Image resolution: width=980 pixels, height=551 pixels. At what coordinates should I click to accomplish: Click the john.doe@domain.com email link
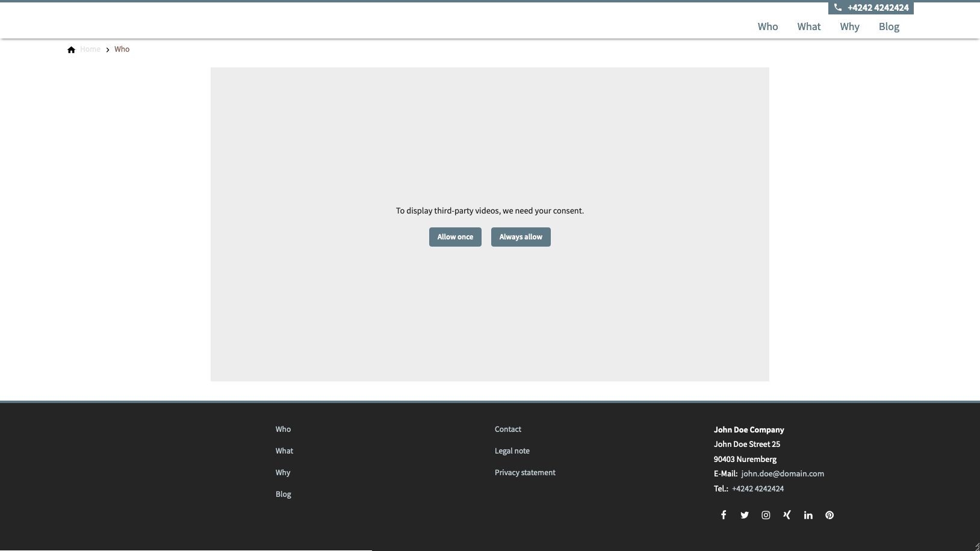pyautogui.click(x=782, y=473)
